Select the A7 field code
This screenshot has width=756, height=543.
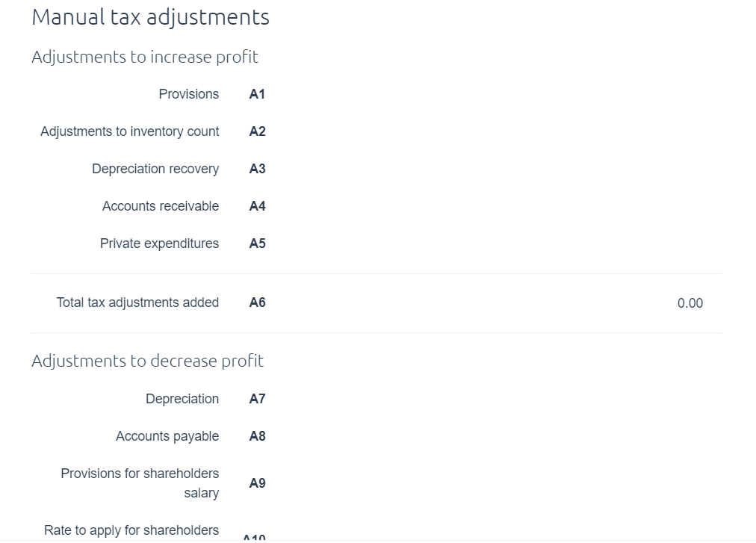pyautogui.click(x=257, y=399)
